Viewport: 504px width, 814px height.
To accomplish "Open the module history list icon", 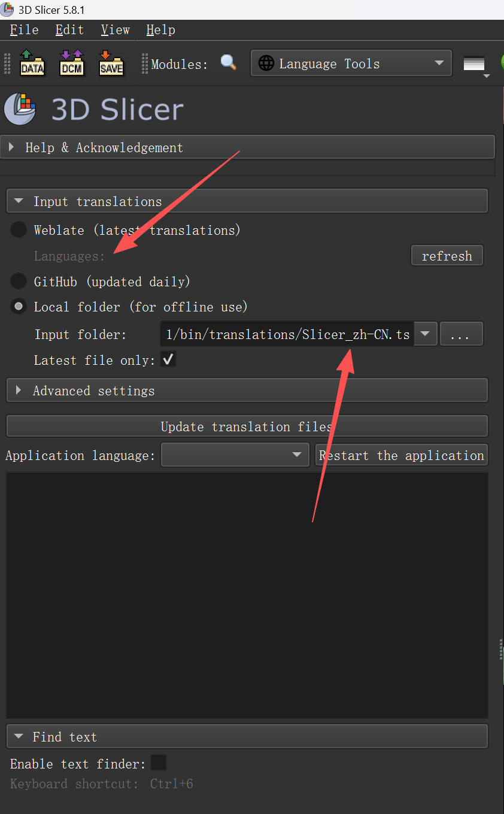I will click(x=475, y=64).
